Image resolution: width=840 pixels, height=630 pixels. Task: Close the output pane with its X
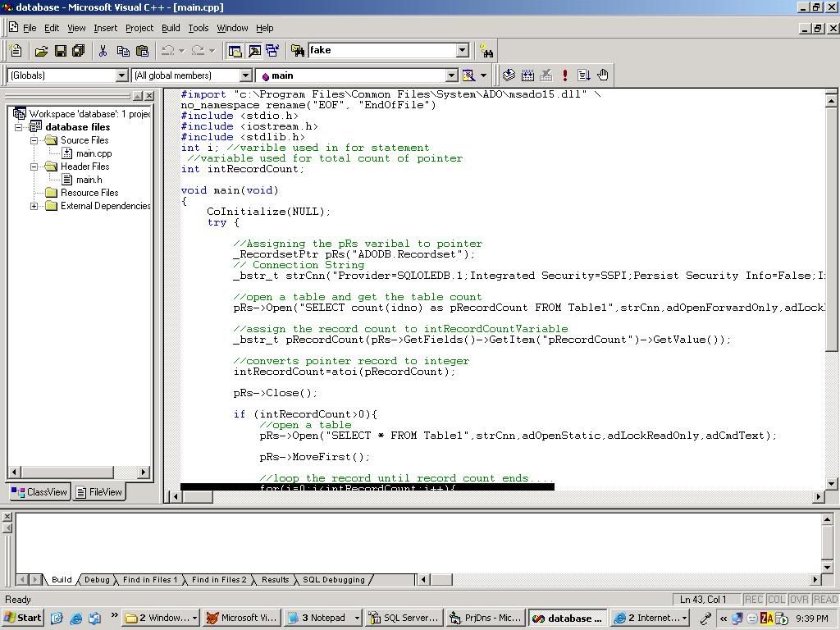pos(7,517)
